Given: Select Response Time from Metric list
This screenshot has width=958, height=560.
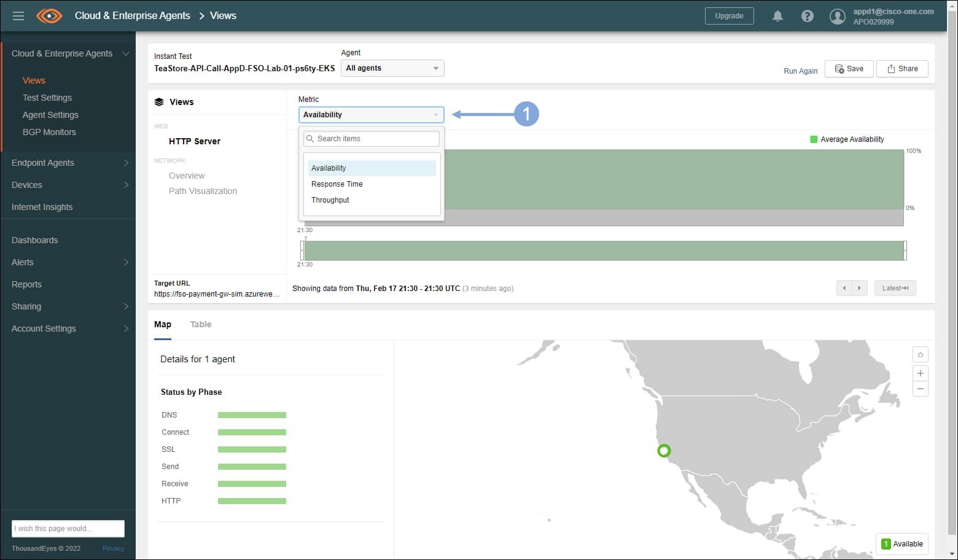Looking at the screenshot, I should tap(337, 184).
